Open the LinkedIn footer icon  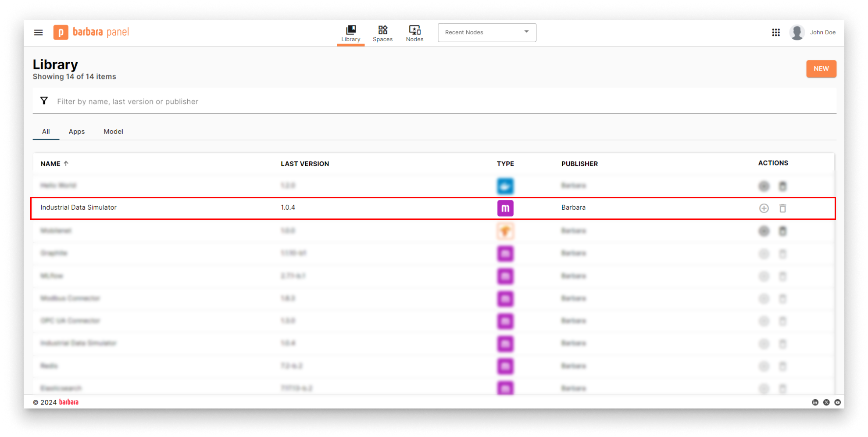tap(815, 402)
